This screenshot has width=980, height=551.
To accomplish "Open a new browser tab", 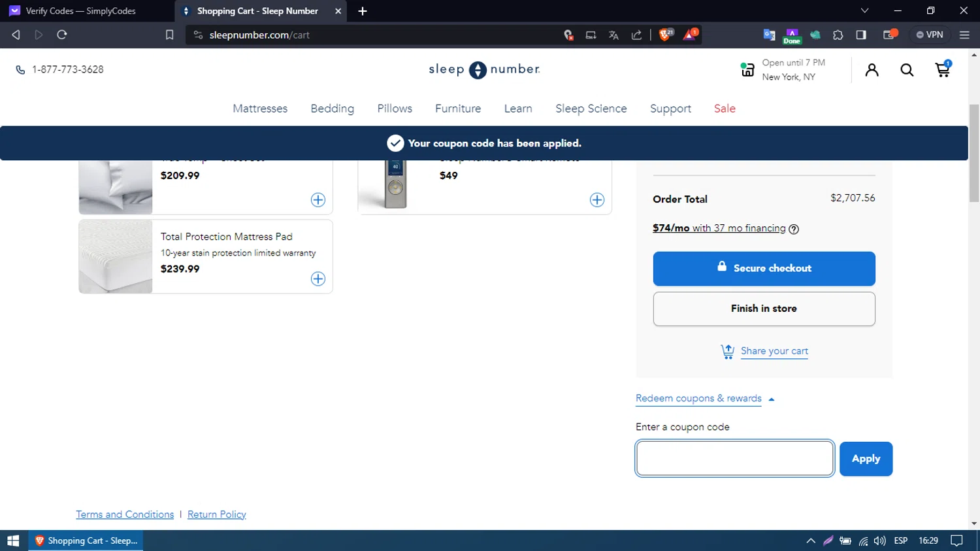I will pos(363,11).
